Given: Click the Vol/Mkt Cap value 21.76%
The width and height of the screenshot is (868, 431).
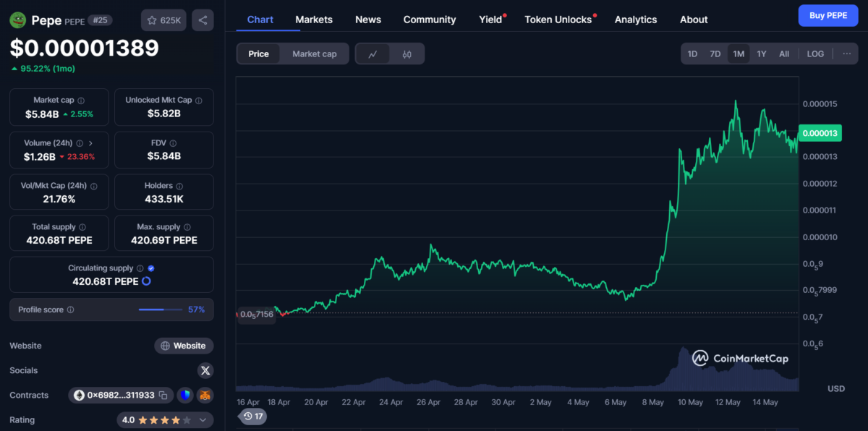Looking at the screenshot, I should point(59,199).
